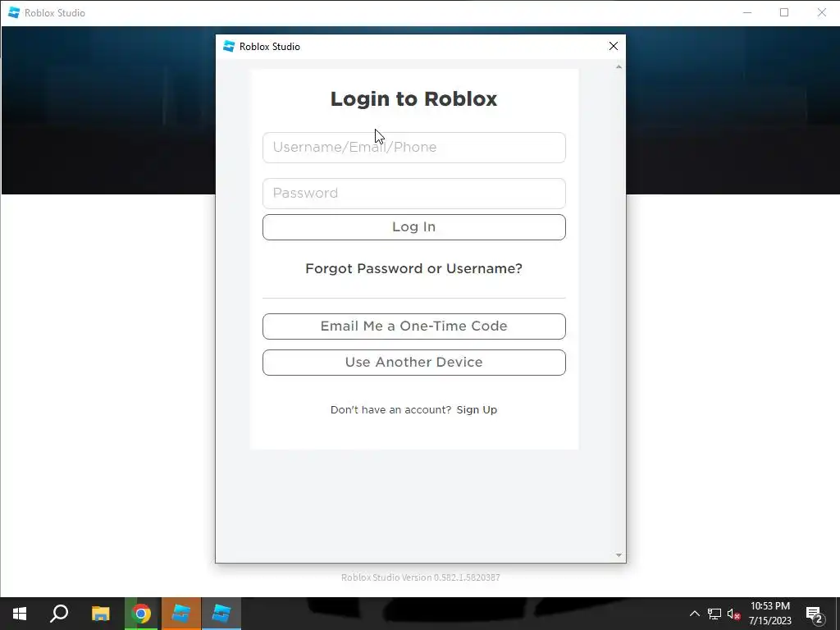This screenshot has width=840, height=630.
Task: Select orange-highlighted Roblox Studio taskbar icon
Action: tap(181, 614)
